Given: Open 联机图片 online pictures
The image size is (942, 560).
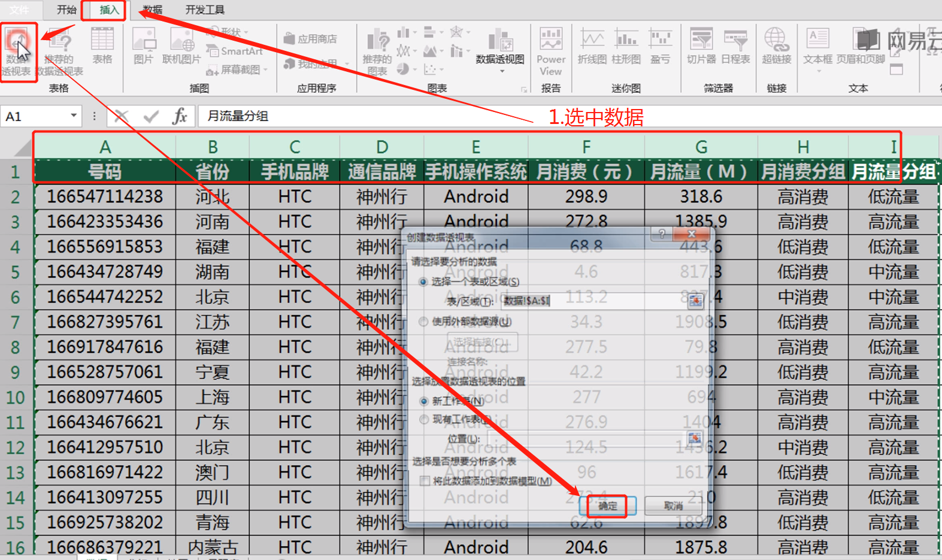Looking at the screenshot, I should pyautogui.click(x=181, y=47).
